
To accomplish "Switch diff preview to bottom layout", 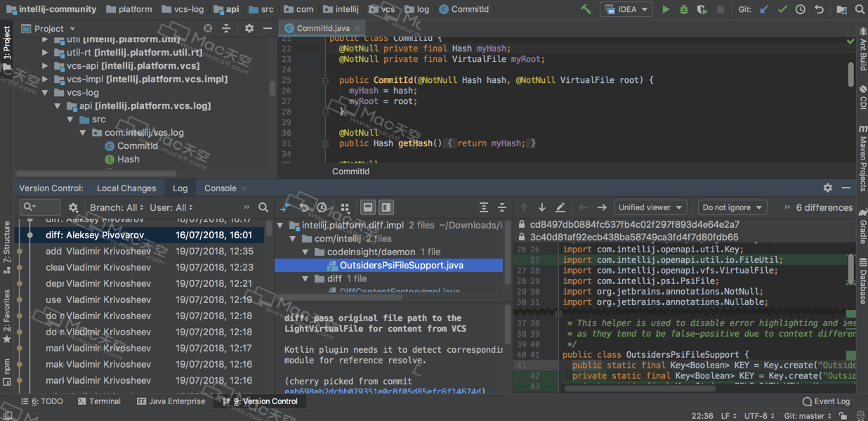I will click(368, 207).
